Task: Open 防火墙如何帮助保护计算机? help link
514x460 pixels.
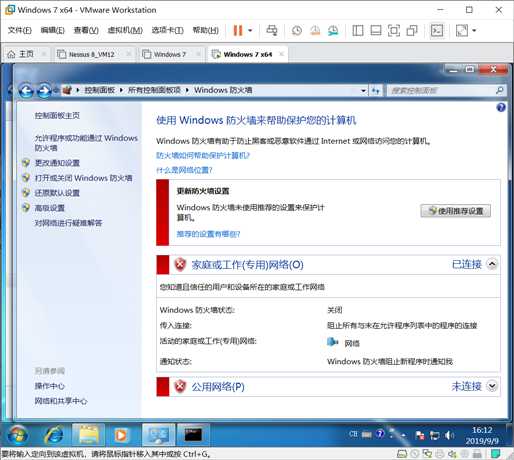Action: click(203, 155)
